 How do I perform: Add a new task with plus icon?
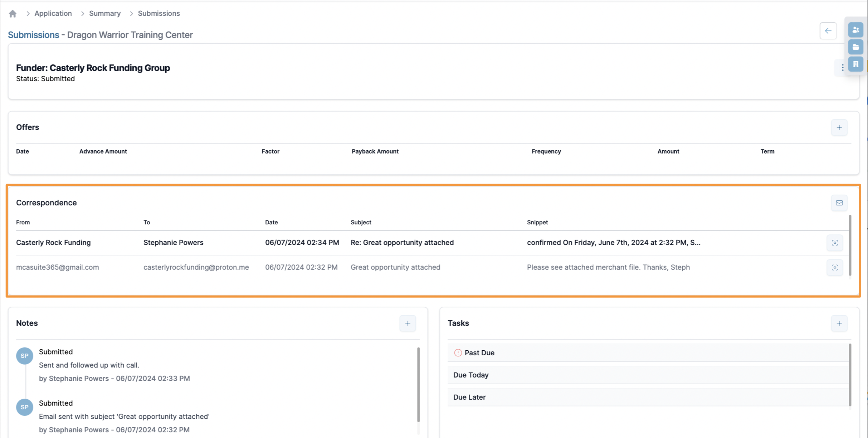point(839,323)
